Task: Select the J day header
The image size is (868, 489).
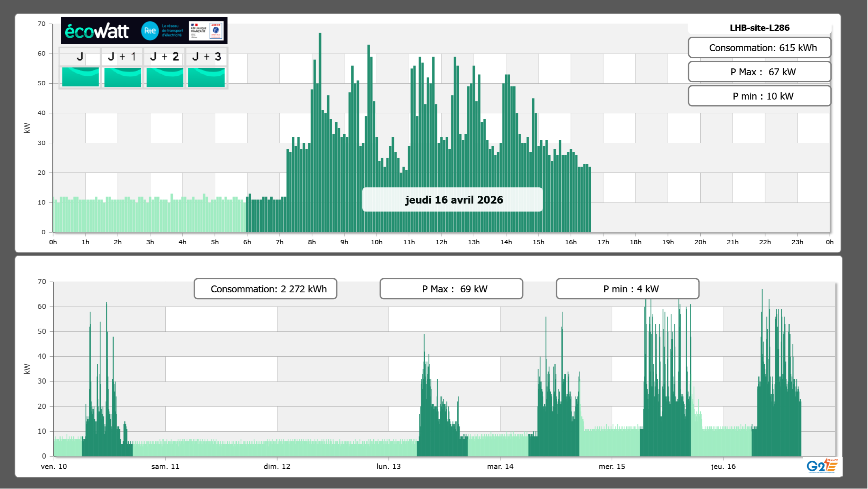Action: pyautogui.click(x=80, y=57)
